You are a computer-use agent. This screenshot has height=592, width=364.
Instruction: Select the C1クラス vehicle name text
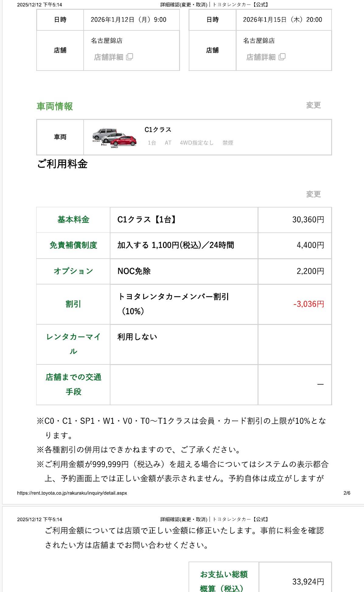[158, 130]
